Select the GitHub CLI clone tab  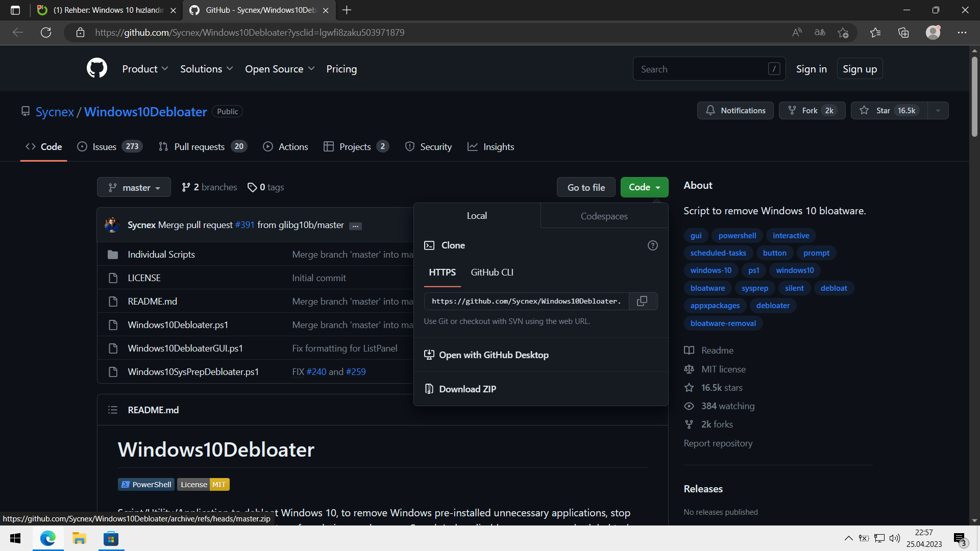point(492,272)
